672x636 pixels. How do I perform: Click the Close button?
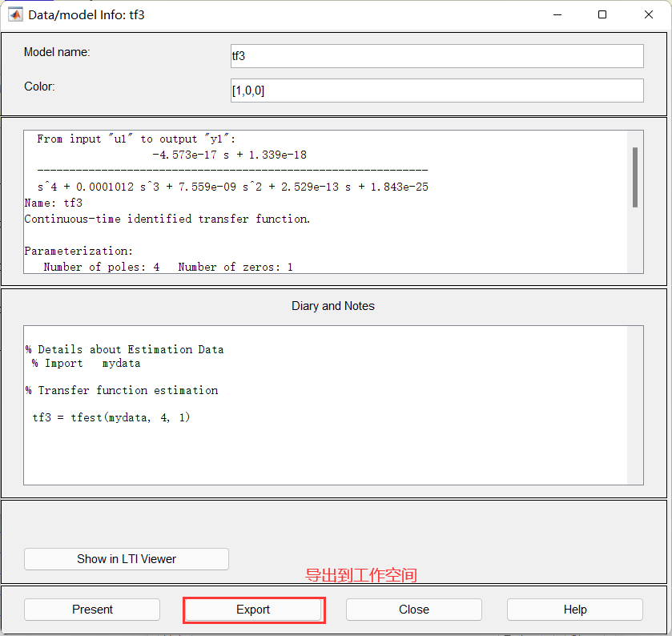[x=414, y=610]
